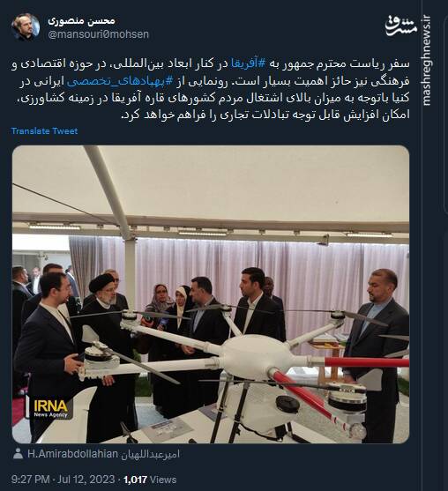This screenshot has height=491, width=448.
Task: Click the Translate Tweet link
Action: pyautogui.click(x=44, y=130)
